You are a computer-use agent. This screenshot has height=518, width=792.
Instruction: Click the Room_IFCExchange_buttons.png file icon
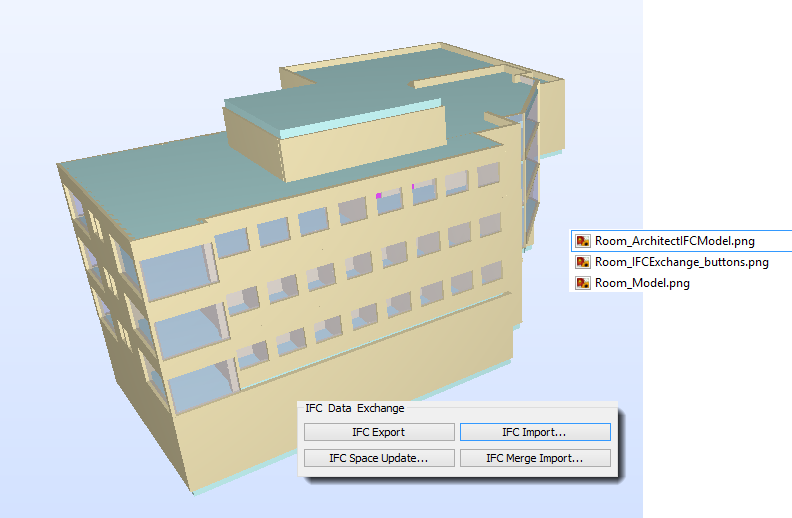point(583,262)
